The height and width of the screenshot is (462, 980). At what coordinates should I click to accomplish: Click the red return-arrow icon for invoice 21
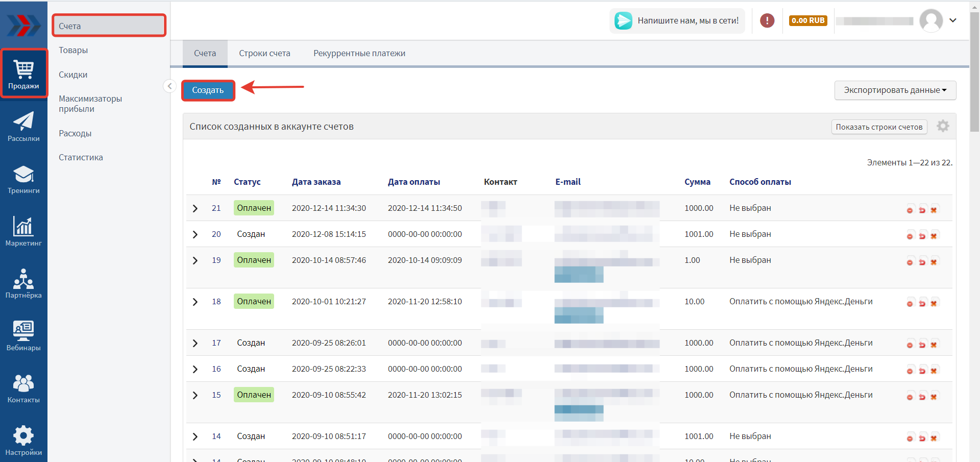[x=922, y=210]
